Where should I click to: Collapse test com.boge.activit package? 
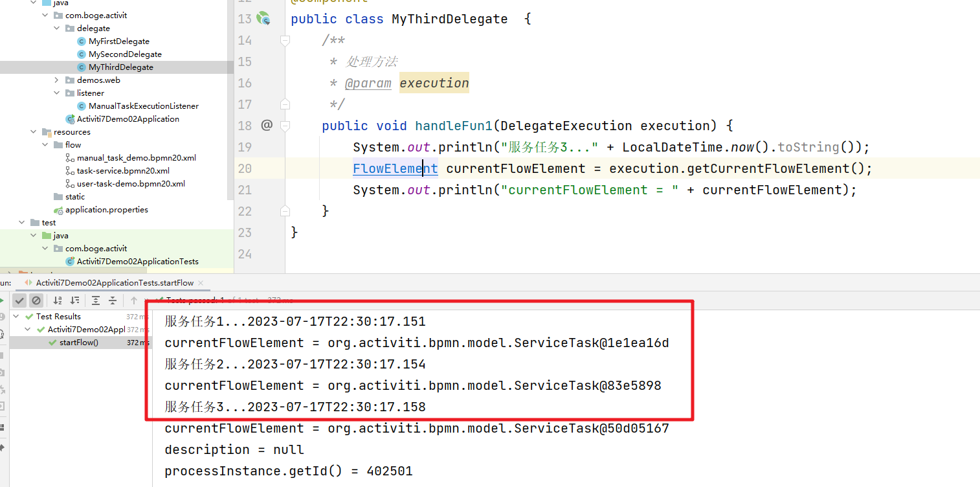45,249
